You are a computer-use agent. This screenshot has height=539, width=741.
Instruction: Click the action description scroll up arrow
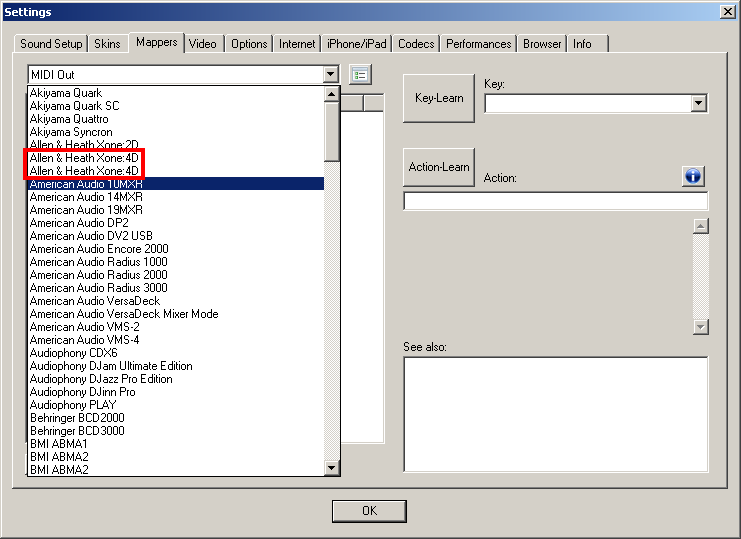point(700,226)
